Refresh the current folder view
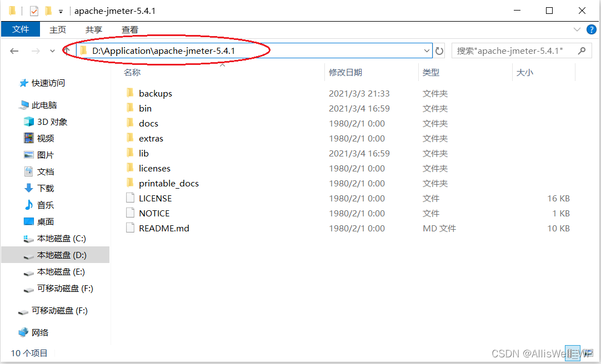 [x=439, y=51]
